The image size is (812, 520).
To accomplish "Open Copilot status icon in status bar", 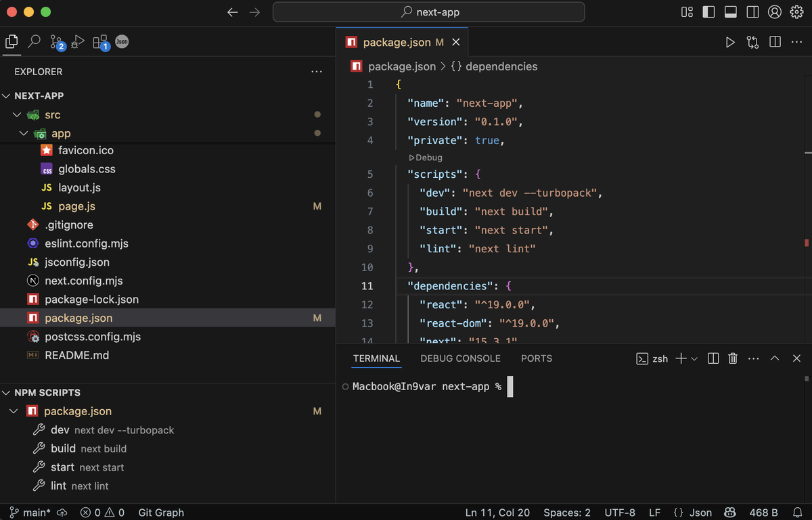I will tap(731, 513).
